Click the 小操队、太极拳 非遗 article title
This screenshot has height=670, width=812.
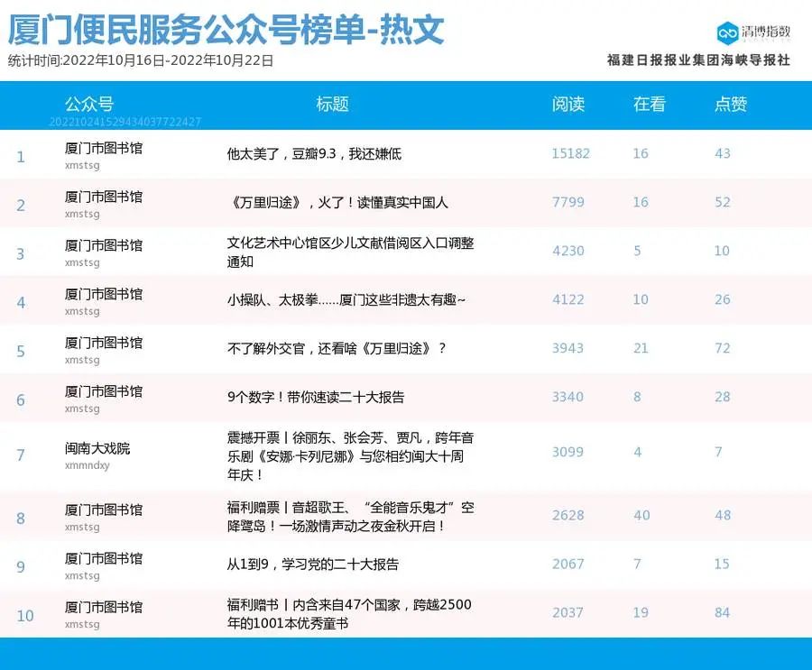(x=346, y=300)
